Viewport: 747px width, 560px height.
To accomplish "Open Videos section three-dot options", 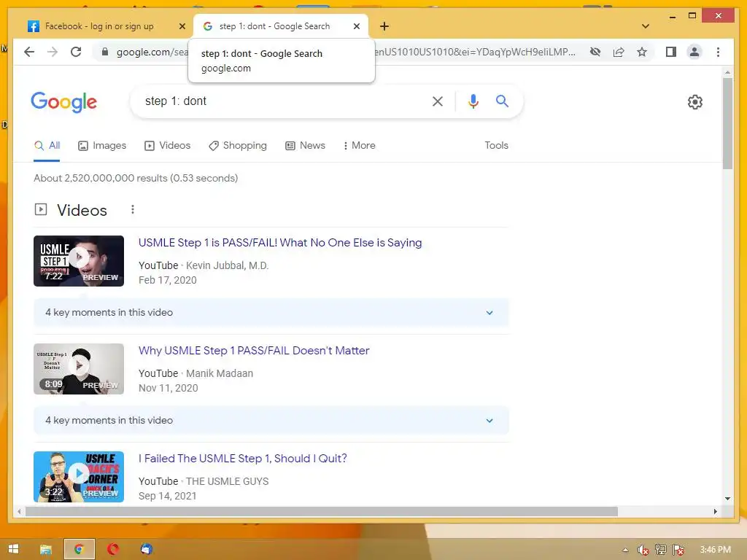I will [133, 209].
